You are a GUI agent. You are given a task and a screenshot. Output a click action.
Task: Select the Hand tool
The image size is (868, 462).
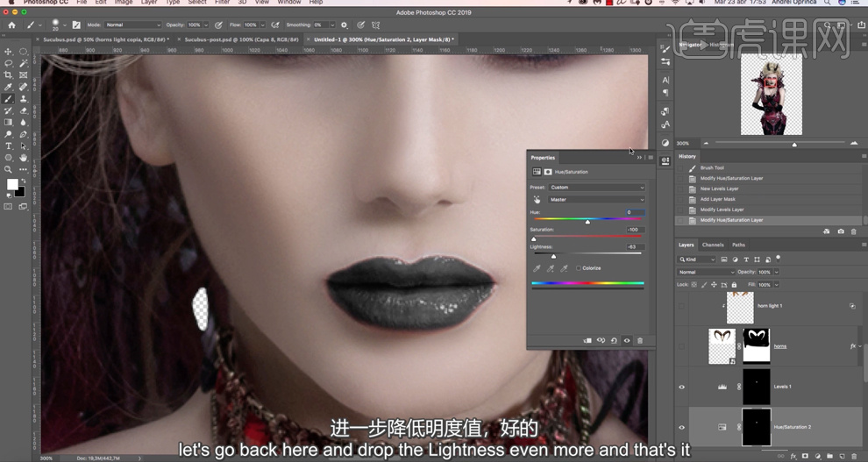24,158
